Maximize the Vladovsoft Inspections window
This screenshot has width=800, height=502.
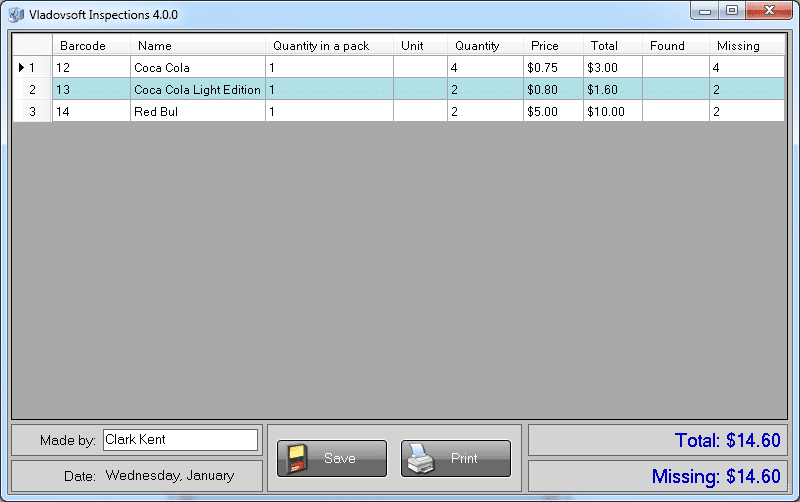point(732,11)
